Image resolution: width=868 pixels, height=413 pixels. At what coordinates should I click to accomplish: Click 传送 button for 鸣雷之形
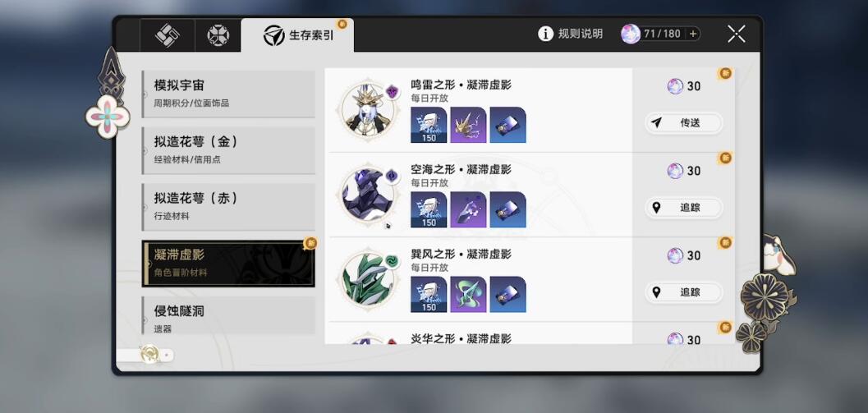coord(684,123)
